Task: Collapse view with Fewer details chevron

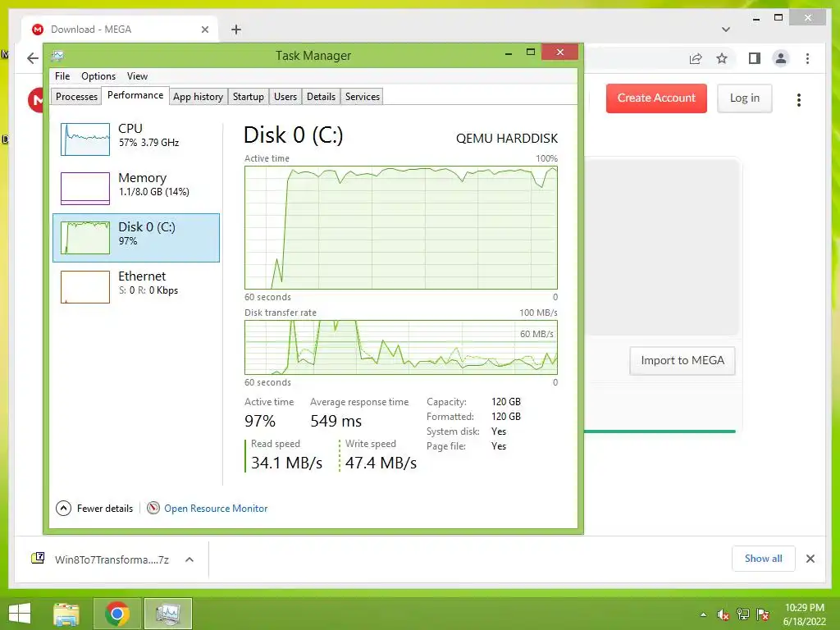Action: 63,508
